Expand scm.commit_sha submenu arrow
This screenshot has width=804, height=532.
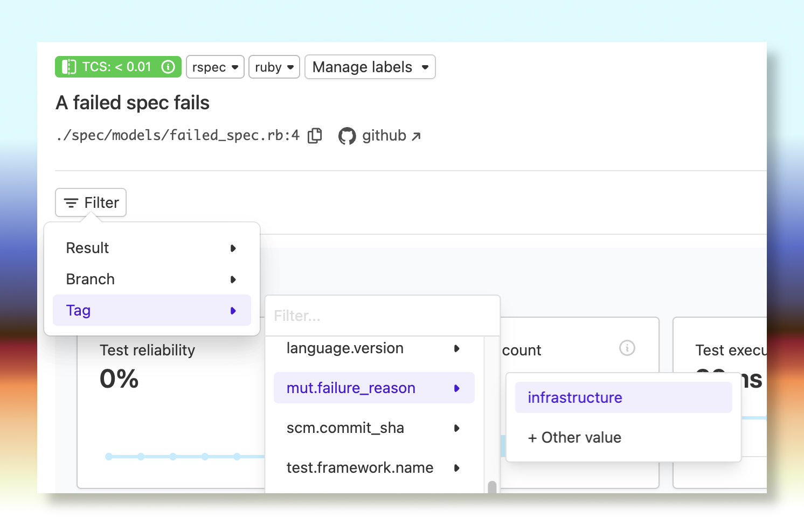click(x=457, y=428)
